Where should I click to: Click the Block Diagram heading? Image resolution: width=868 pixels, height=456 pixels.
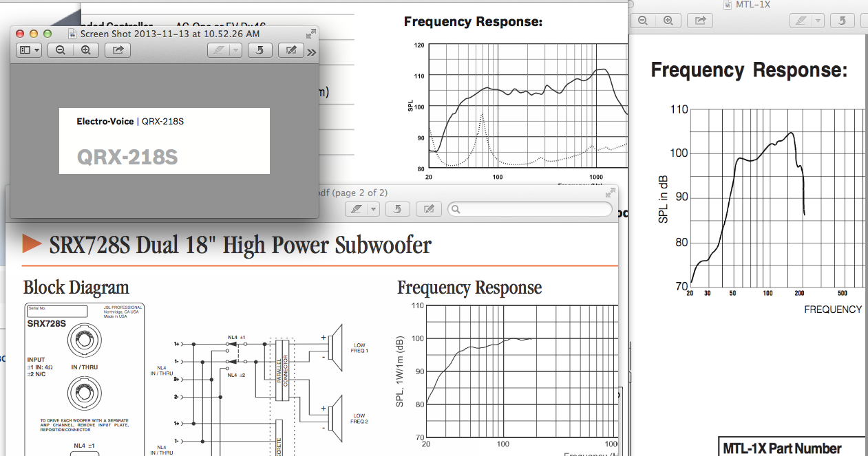pos(76,287)
